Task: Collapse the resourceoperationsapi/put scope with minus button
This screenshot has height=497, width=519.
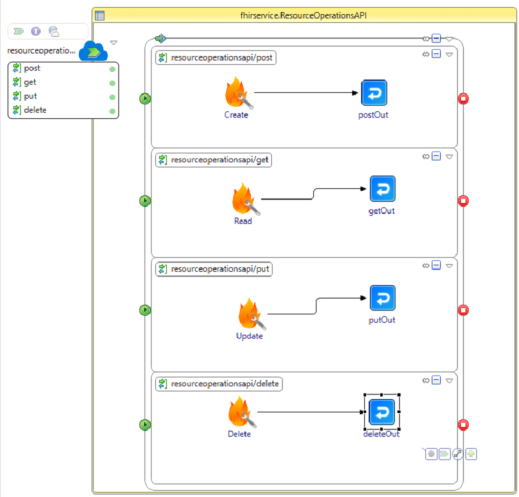Action: pyautogui.click(x=436, y=265)
